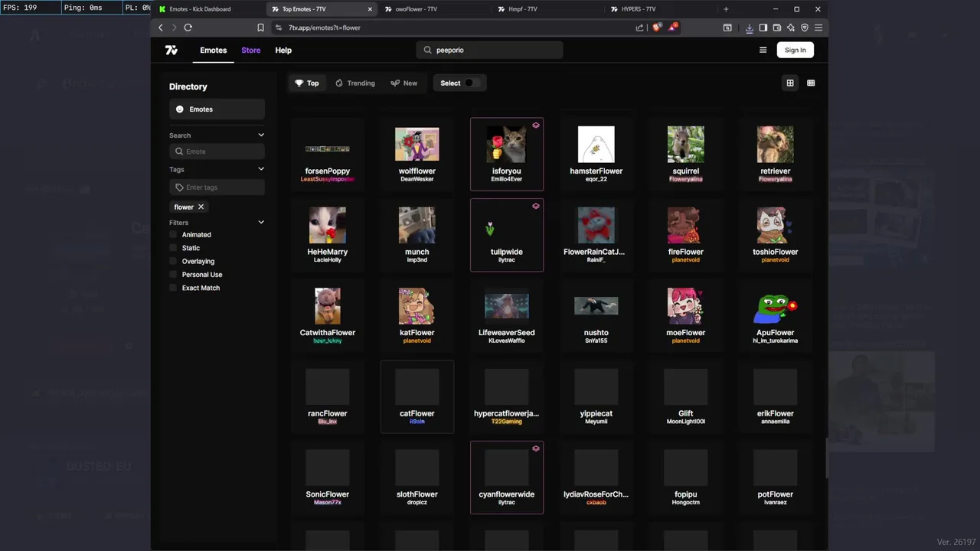This screenshot has width=980, height=551.
Task: Open the hamsterFlower emote card
Action: coord(596,154)
